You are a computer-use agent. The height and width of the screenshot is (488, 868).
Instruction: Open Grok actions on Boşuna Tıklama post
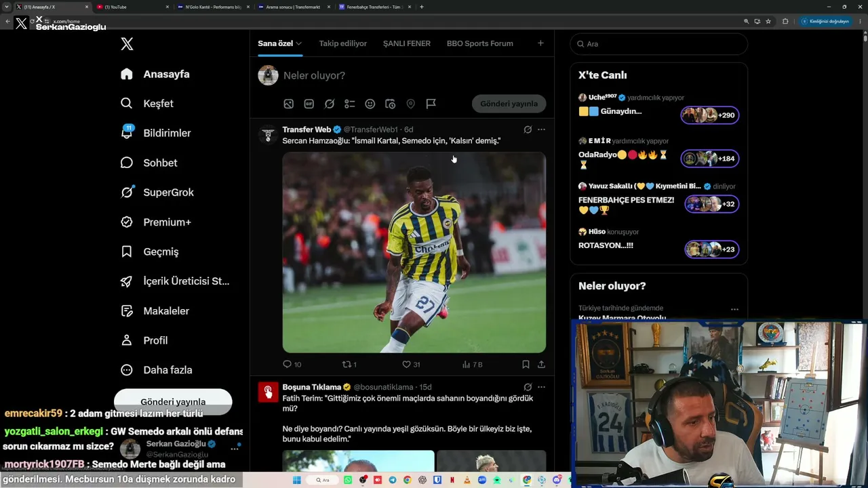[528, 387]
